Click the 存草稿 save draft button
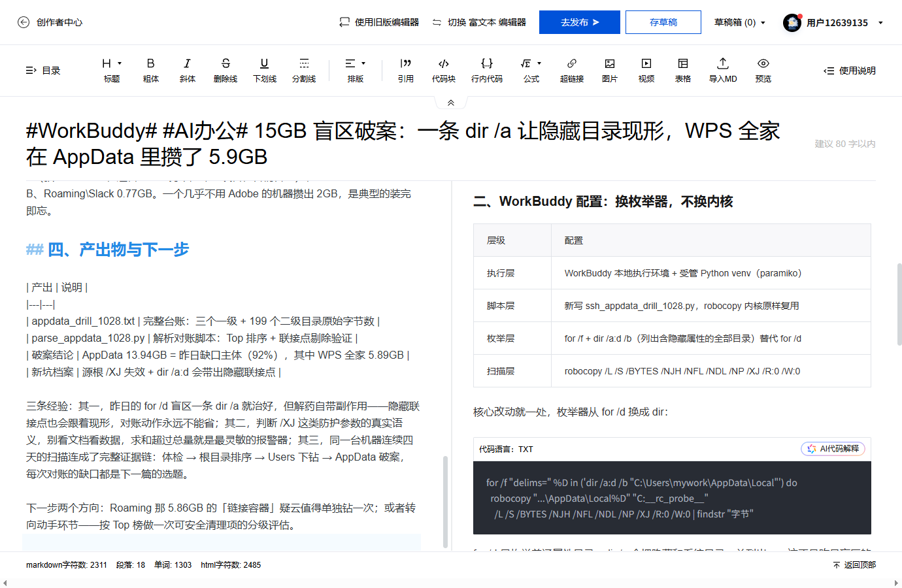 tap(663, 22)
